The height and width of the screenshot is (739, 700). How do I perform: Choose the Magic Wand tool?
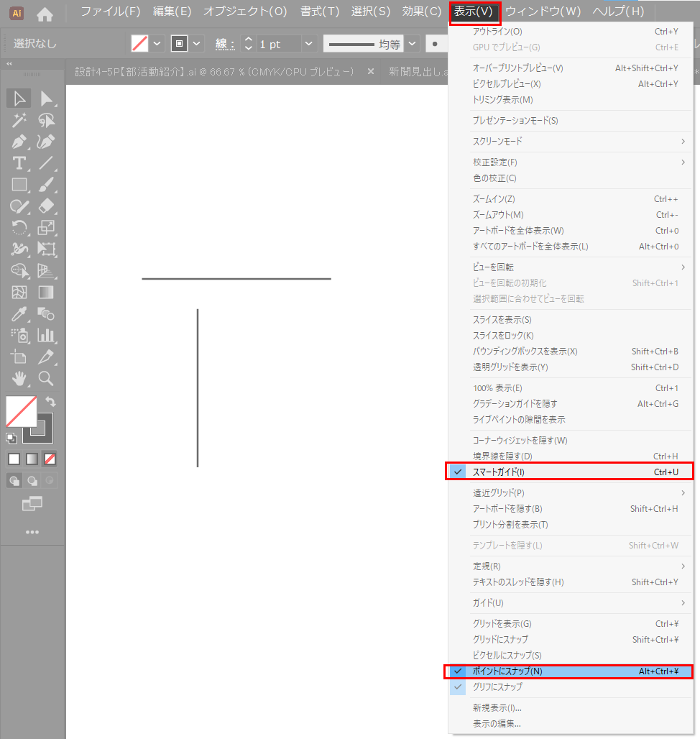click(x=19, y=120)
